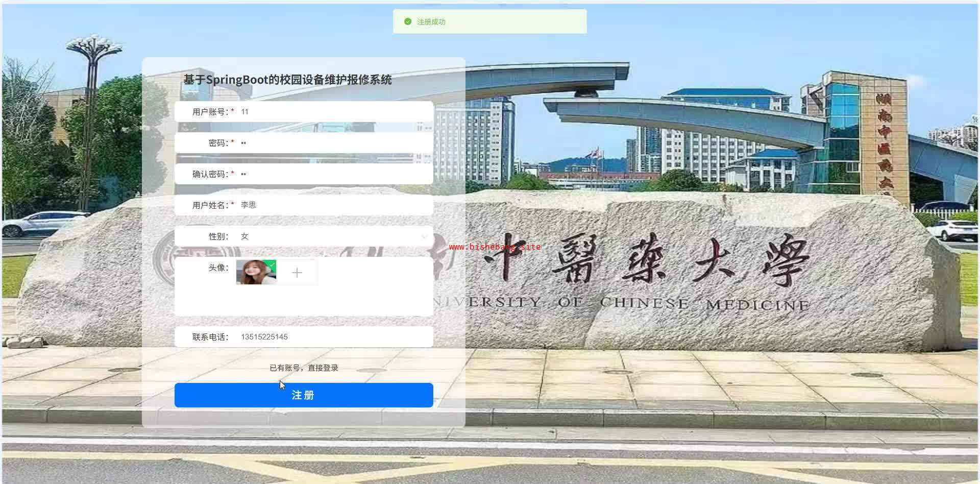This screenshot has height=484, width=980.
Task: Click the 注册成功 notification text
Action: click(x=431, y=22)
